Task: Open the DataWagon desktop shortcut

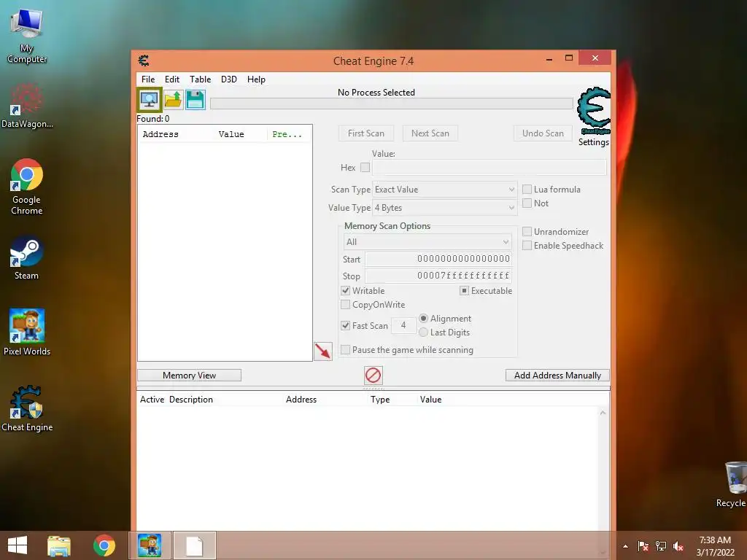Action: 27,106
